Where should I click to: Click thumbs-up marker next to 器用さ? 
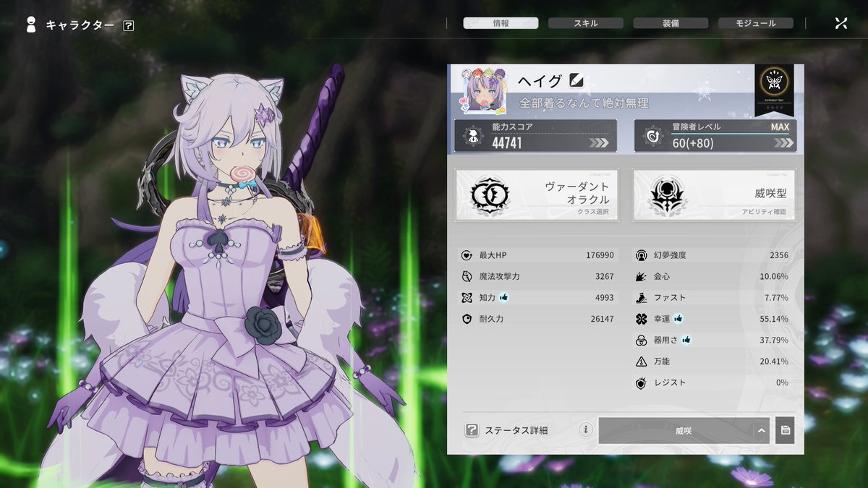click(686, 339)
